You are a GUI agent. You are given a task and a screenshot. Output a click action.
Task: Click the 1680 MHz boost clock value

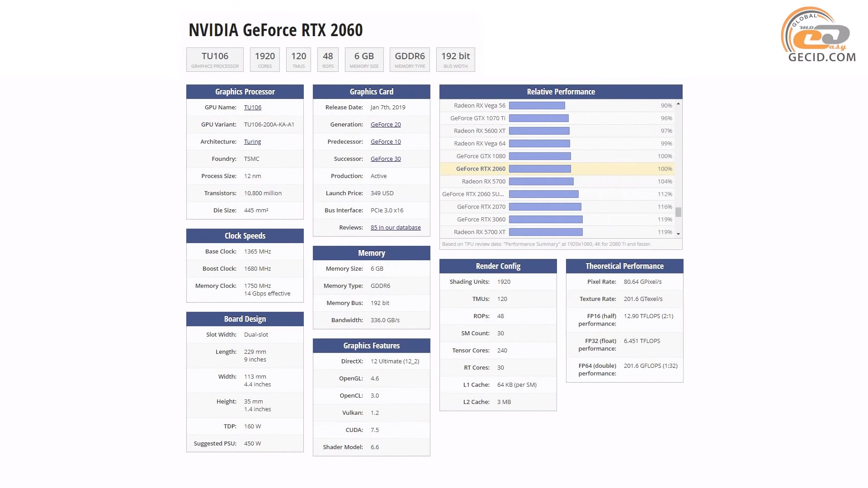[x=257, y=268]
